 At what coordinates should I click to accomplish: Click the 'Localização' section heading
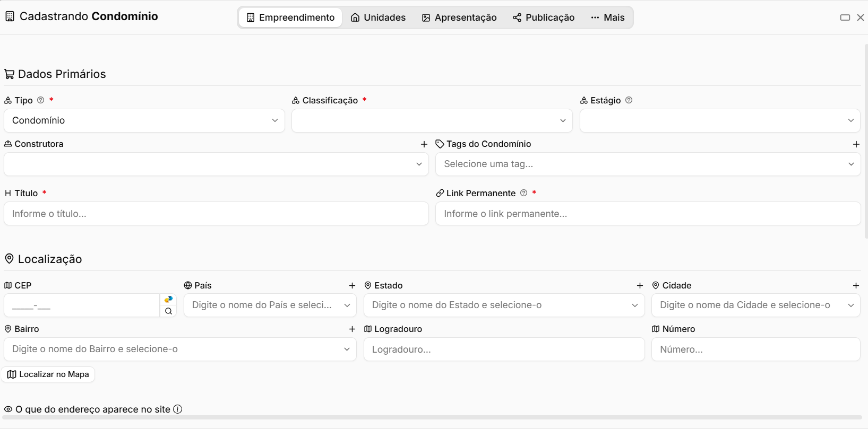click(x=50, y=259)
